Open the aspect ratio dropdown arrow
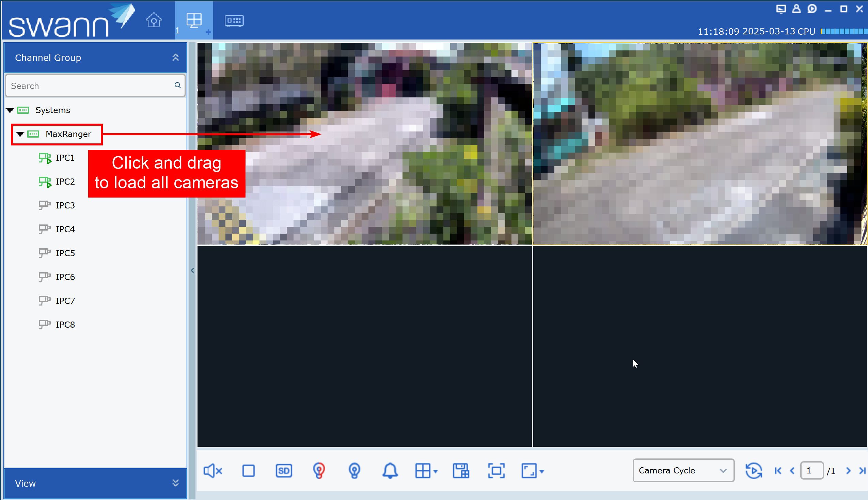The image size is (868, 500). [x=541, y=471]
